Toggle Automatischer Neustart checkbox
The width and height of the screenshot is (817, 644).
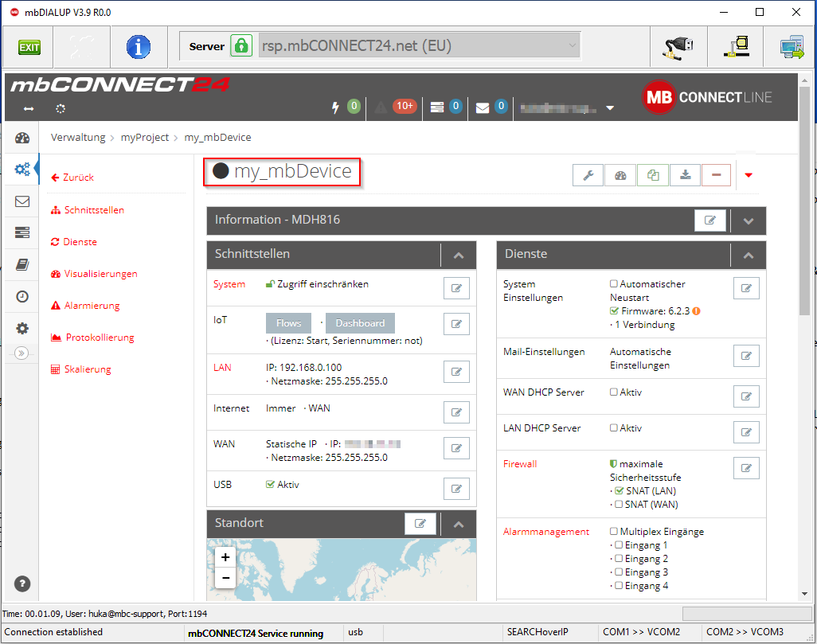pyautogui.click(x=614, y=284)
